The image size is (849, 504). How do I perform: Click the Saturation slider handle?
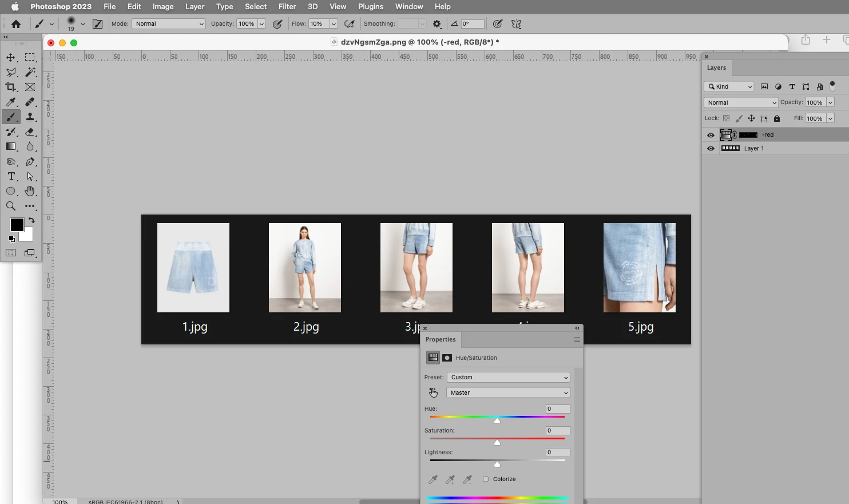pos(497,442)
